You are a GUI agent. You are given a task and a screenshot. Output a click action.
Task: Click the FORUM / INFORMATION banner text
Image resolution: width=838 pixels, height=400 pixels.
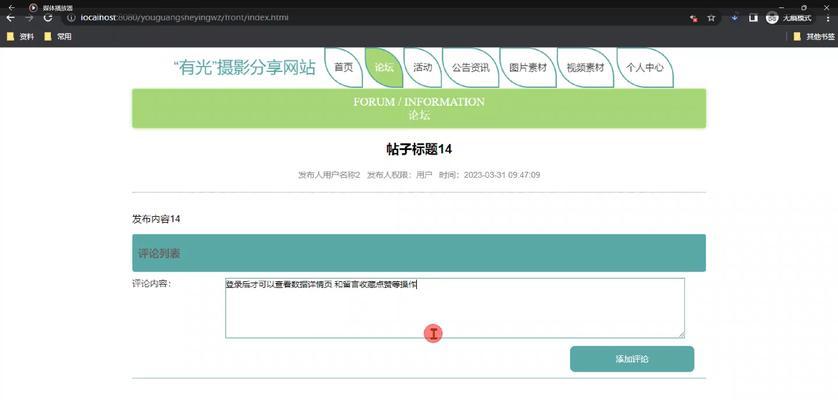[x=419, y=102]
